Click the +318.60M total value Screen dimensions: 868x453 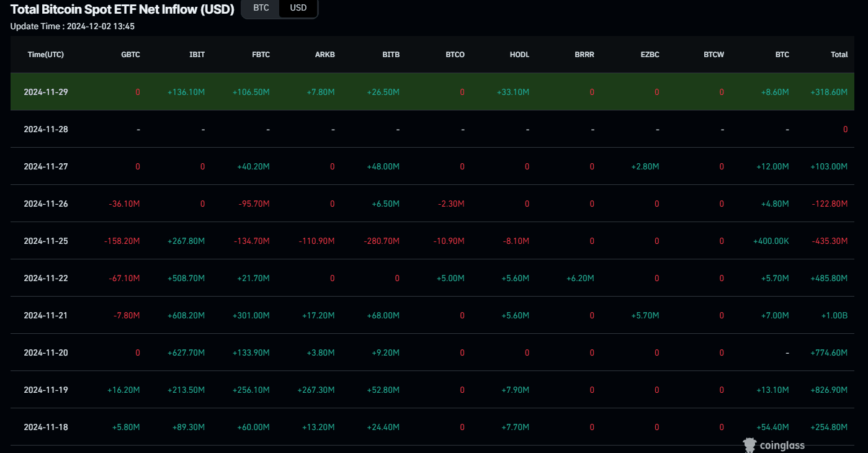829,92
